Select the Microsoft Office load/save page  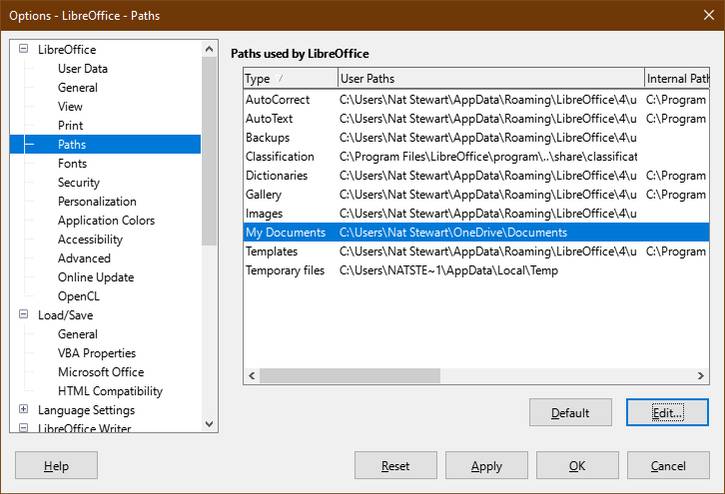(x=101, y=372)
